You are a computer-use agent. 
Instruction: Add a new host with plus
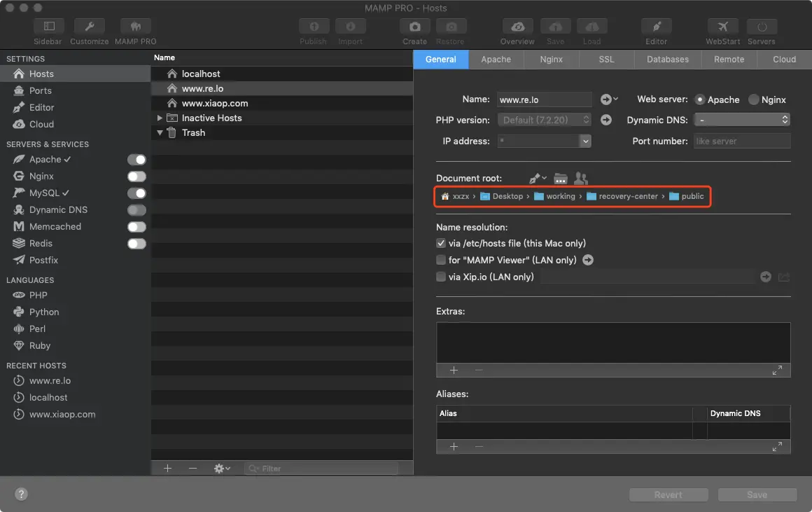click(x=167, y=469)
